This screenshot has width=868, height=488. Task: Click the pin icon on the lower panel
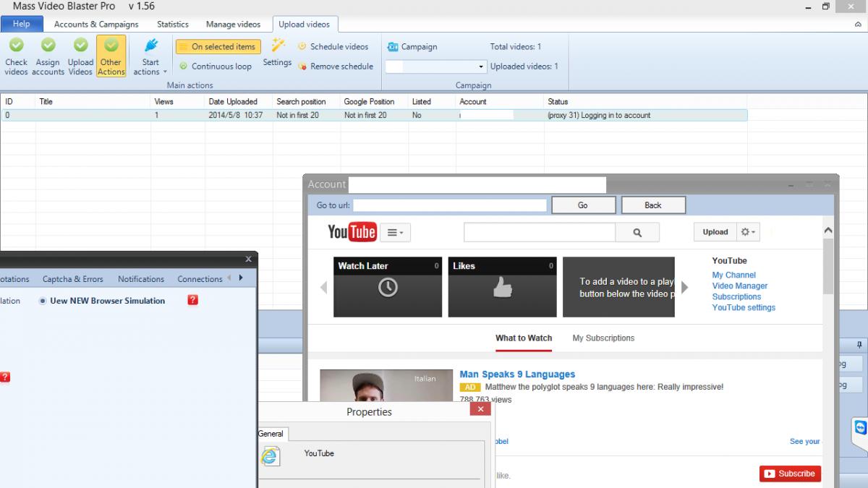(859, 345)
